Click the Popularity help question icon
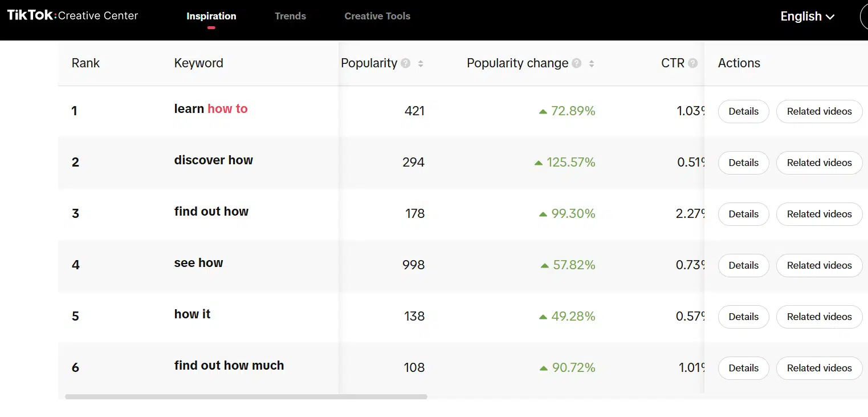 [406, 63]
